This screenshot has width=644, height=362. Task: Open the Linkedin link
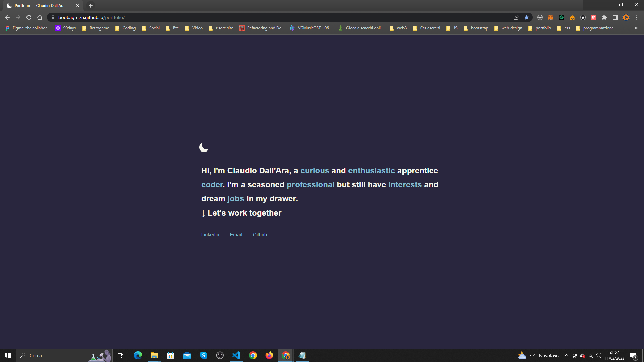click(x=210, y=235)
